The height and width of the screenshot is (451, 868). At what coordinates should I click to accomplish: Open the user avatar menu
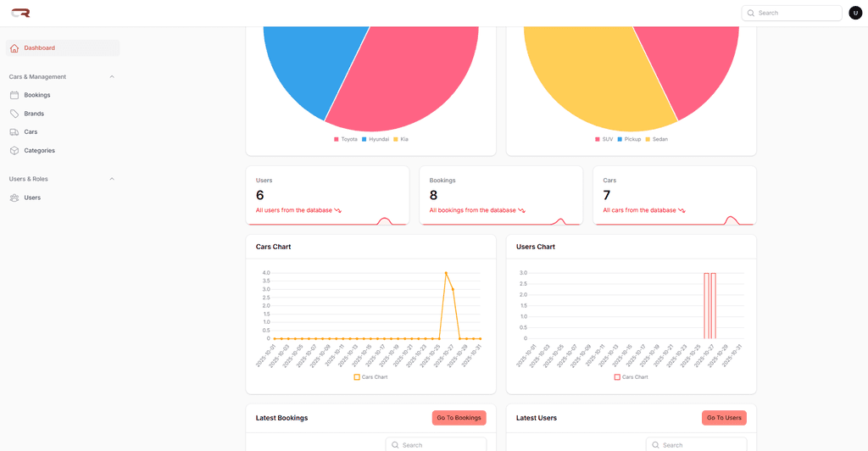(855, 13)
